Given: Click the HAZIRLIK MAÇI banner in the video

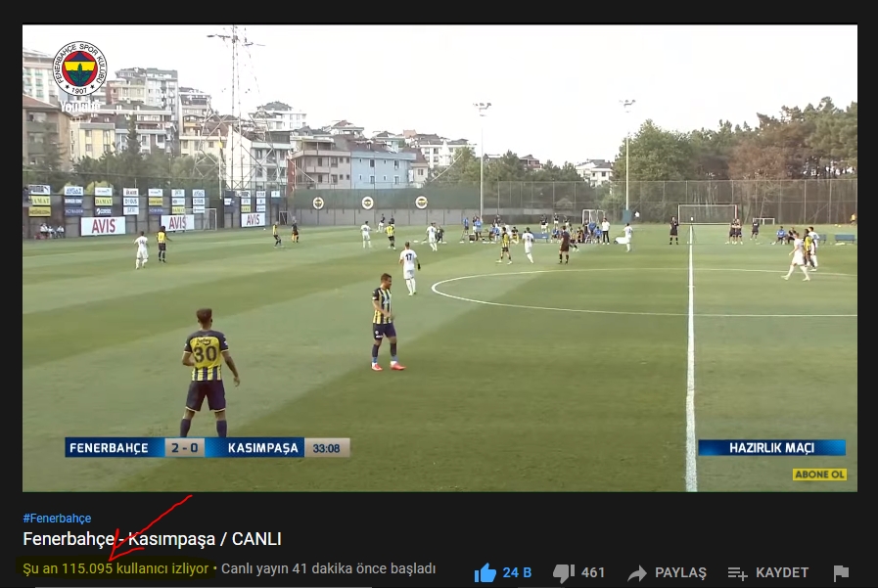Looking at the screenshot, I should pyautogui.click(x=771, y=447).
